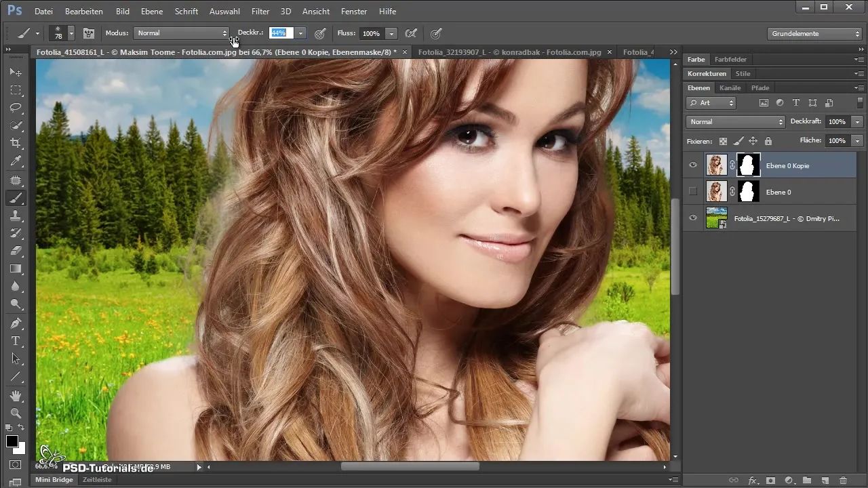Screen dimensions: 868x488
Task: Select the Clone Stamp tool
Action: tap(16, 216)
